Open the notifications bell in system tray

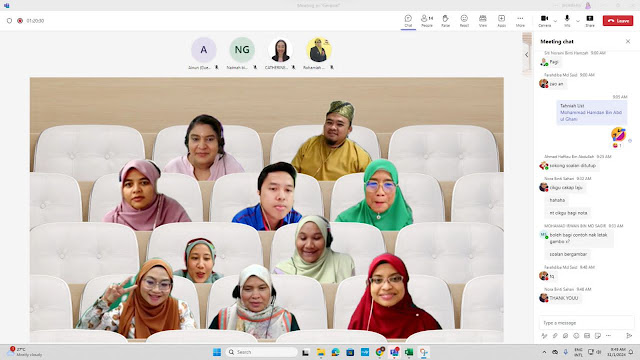(x=631, y=352)
